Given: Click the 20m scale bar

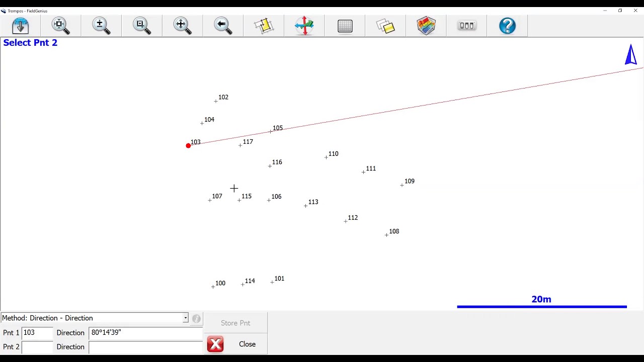Looking at the screenshot, I should click(x=542, y=306).
